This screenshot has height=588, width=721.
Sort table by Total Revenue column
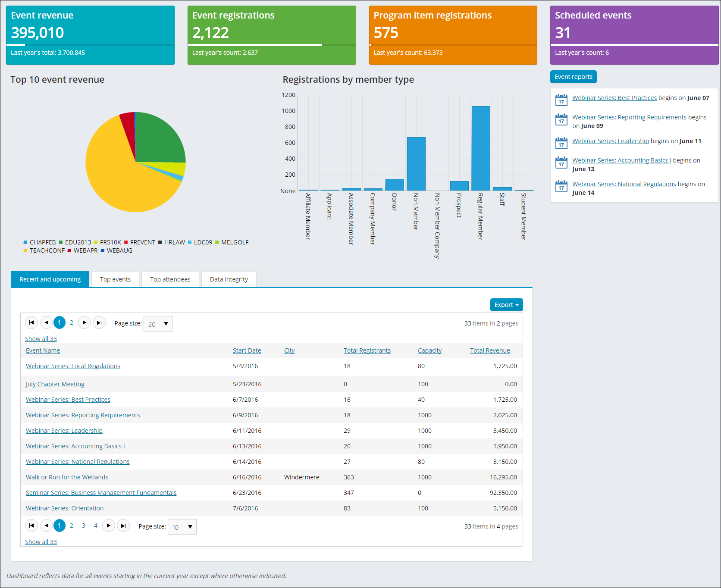[x=490, y=350]
